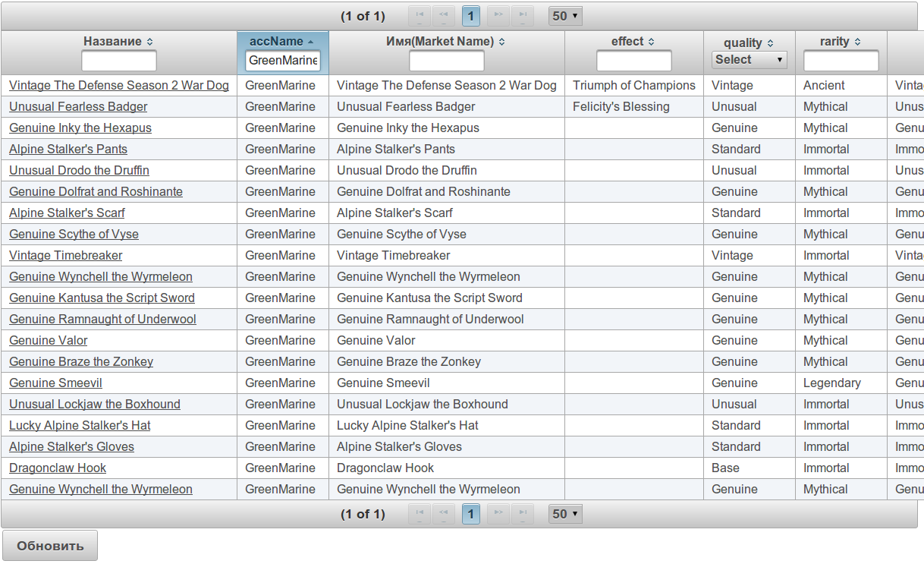Click the last page icon in bottom paginator
Screen dimensions: 924x564
(522, 514)
